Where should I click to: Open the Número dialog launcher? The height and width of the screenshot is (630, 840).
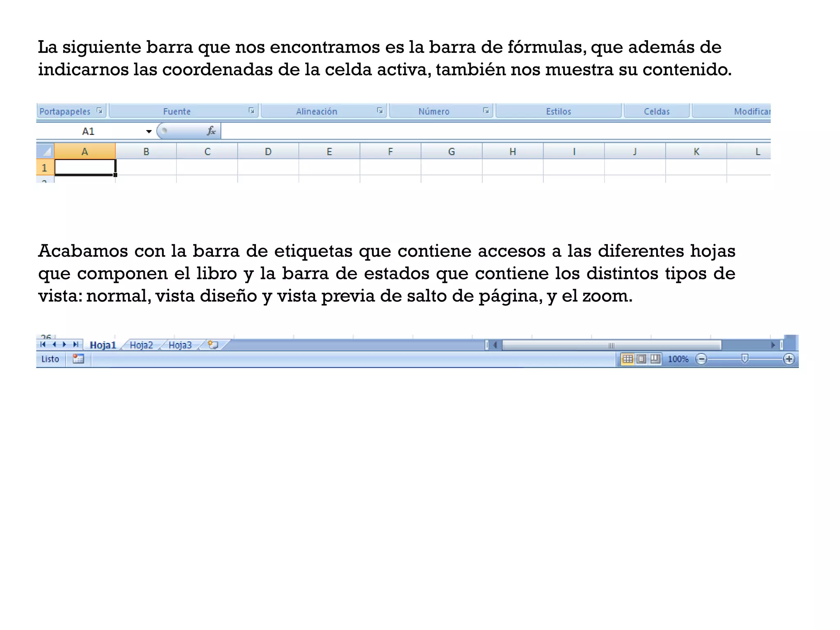[486, 111]
